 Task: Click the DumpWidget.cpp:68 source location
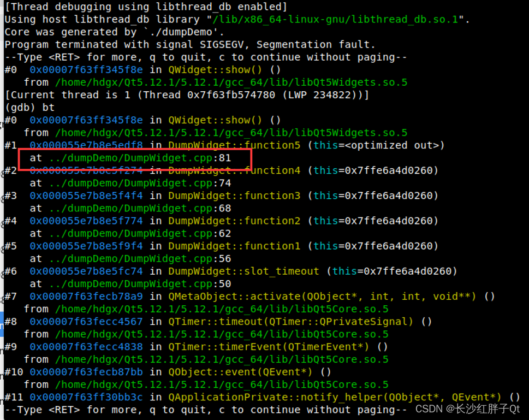coord(140,208)
